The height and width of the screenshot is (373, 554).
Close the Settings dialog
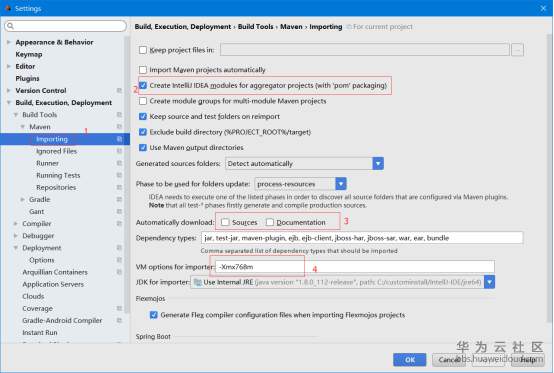pyautogui.click(x=543, y=8)
